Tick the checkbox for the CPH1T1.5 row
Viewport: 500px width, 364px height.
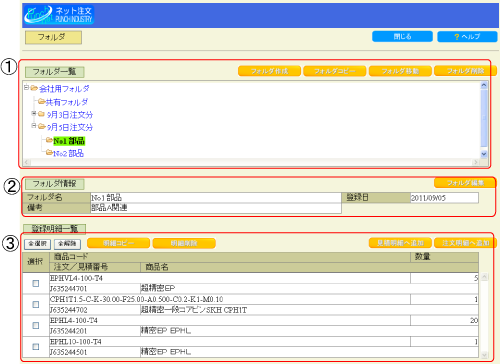coord(36,304)
